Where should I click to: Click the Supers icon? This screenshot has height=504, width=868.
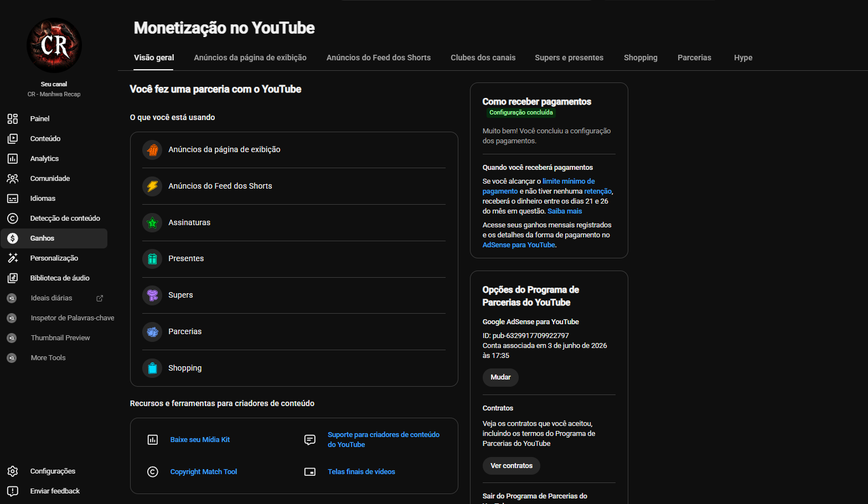click(x=152, y=295)
